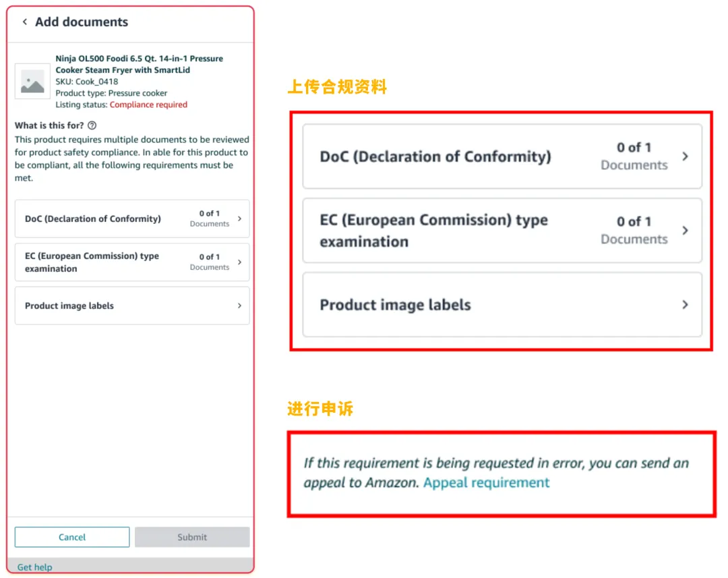The width and height of the screenshot is (728, 578).
Task: Select the product image placeholder thumbnail
Action: click(32, 82)
